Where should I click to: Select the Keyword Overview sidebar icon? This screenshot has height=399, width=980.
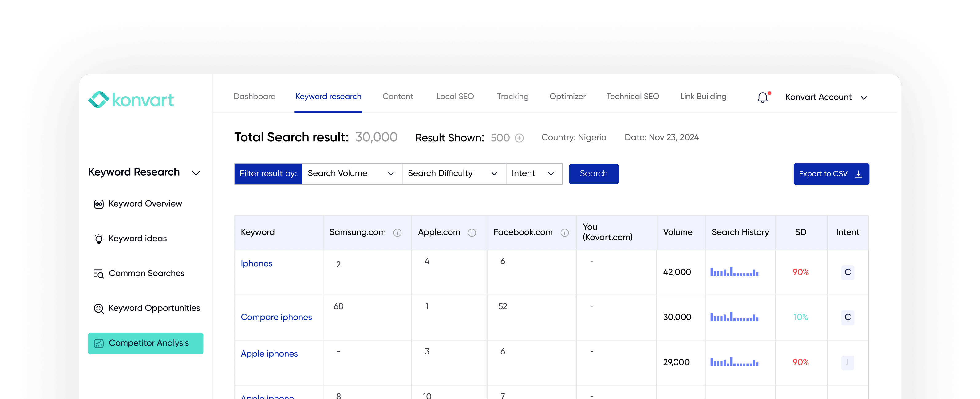[x=99, y=204]
